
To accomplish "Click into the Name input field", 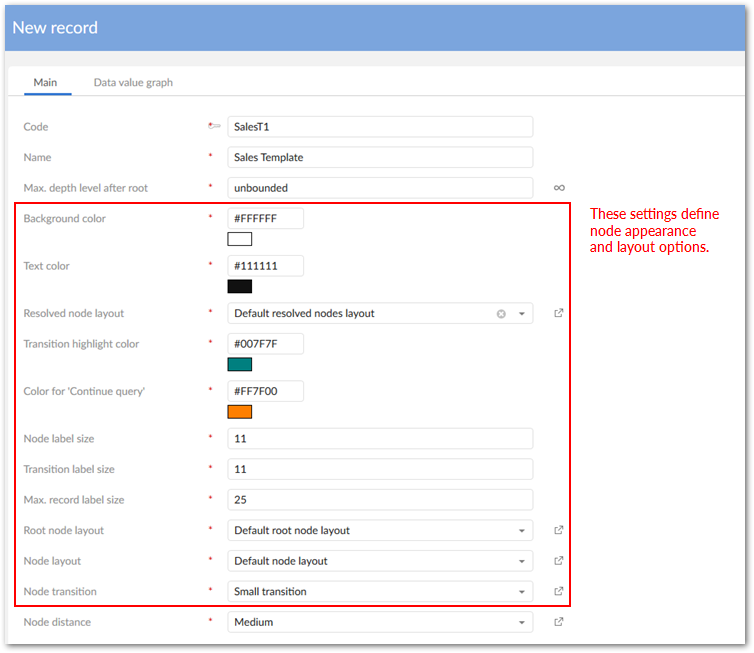I will point(380,157).
